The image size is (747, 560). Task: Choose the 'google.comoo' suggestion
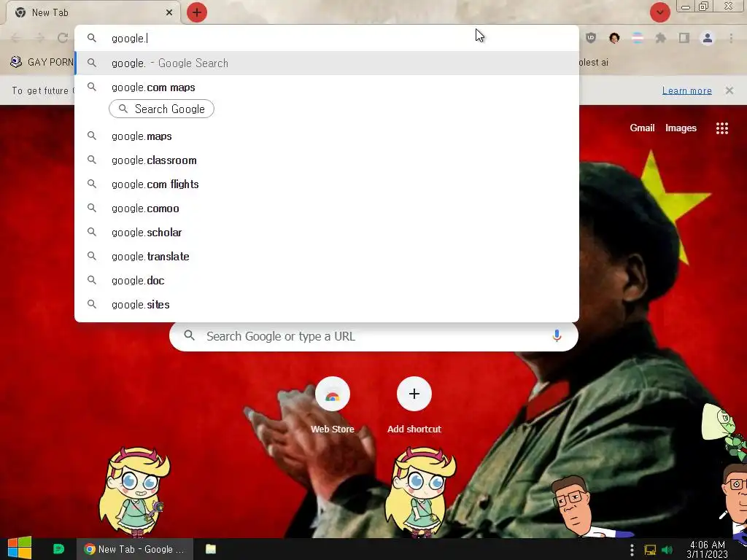[x=327, y=208]
